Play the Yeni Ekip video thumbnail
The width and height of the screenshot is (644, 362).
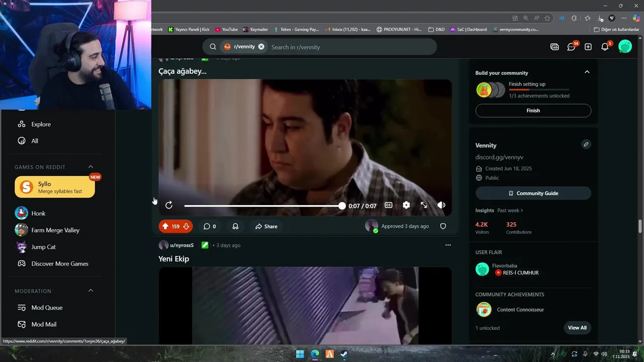point(305,305)
